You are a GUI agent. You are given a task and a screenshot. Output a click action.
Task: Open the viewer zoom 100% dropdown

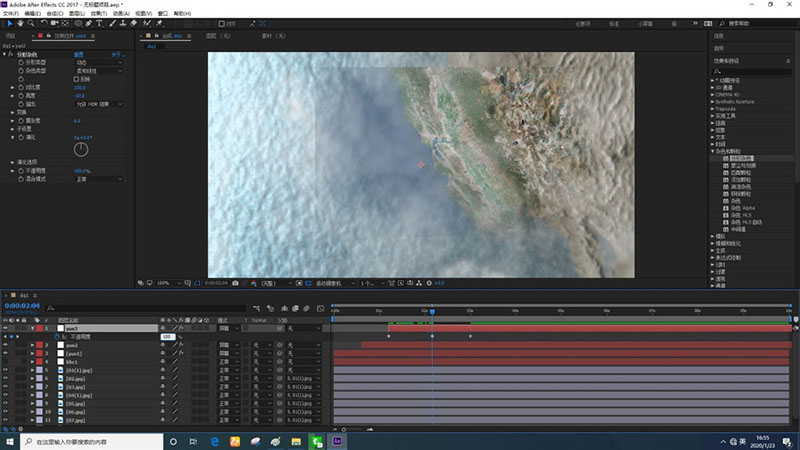[164, 284]
